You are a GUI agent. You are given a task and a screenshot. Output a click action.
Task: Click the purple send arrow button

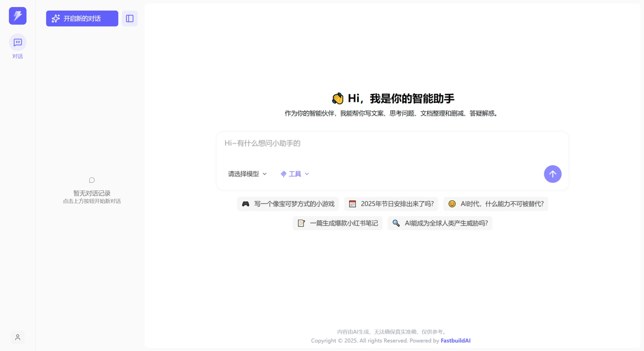(x=553, y=174)
